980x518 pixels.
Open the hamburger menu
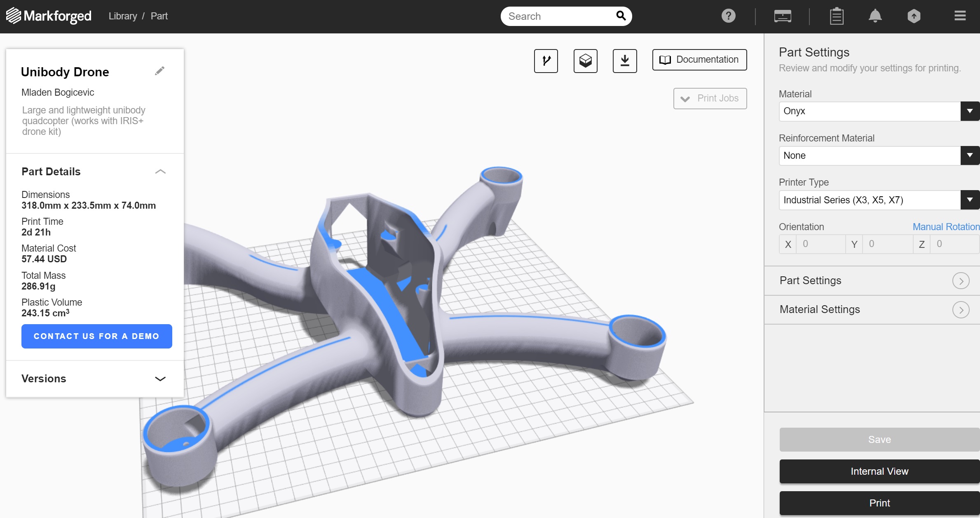click(x=960, y=16)
